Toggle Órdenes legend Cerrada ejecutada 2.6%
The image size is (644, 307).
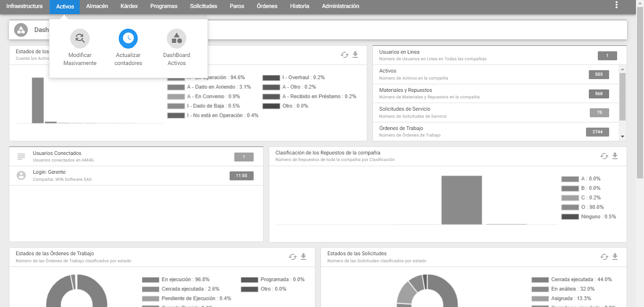tap(181, 289)
